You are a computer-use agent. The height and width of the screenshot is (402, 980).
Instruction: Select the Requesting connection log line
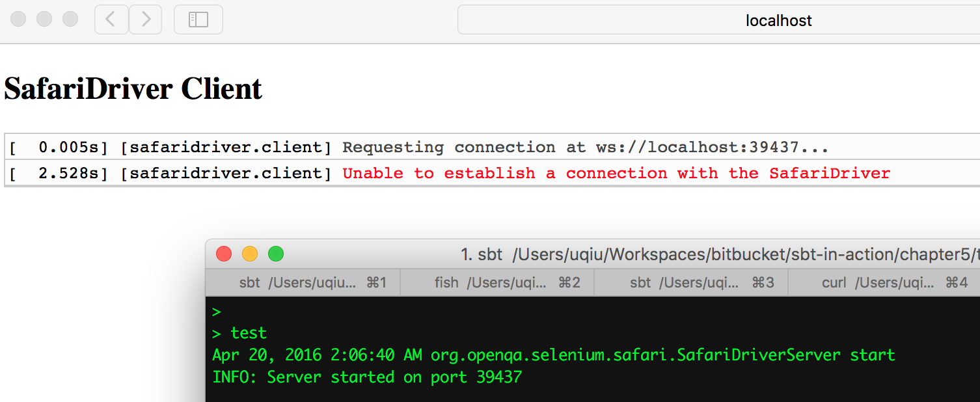click(586, 147)
